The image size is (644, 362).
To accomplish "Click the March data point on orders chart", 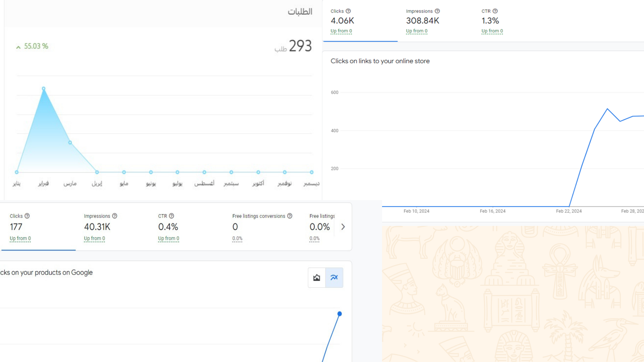I will coord(70,142).
